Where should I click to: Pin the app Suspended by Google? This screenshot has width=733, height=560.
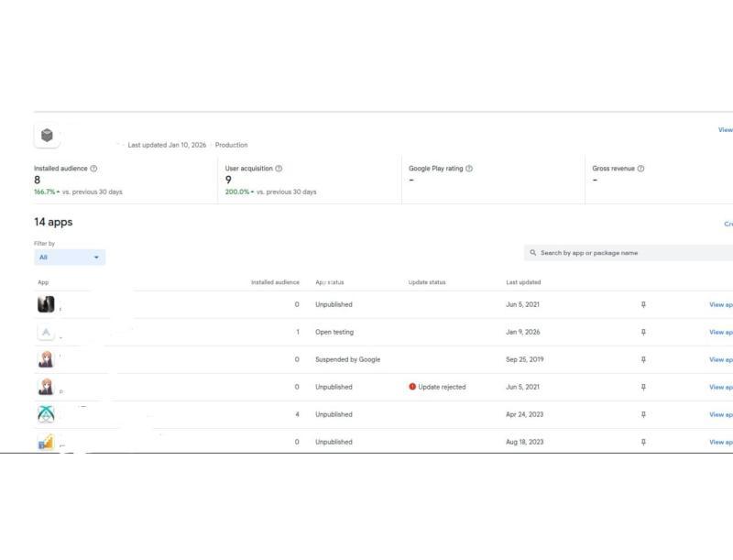[x=643, y=359]
